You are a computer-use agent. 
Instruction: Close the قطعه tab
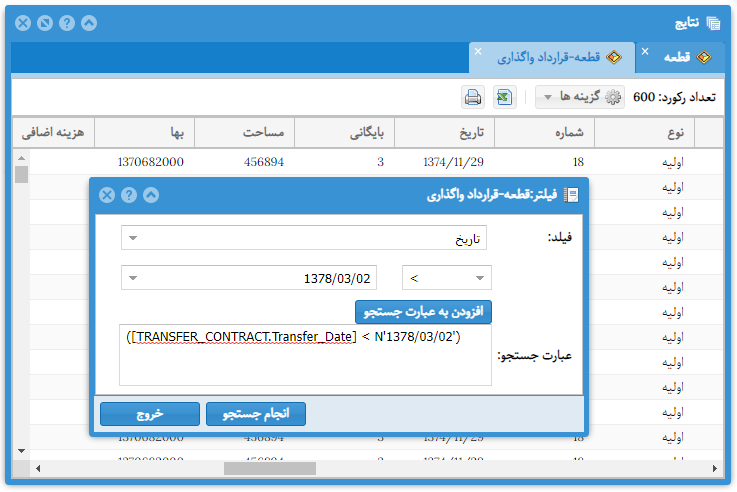click(x=645, y=51)
